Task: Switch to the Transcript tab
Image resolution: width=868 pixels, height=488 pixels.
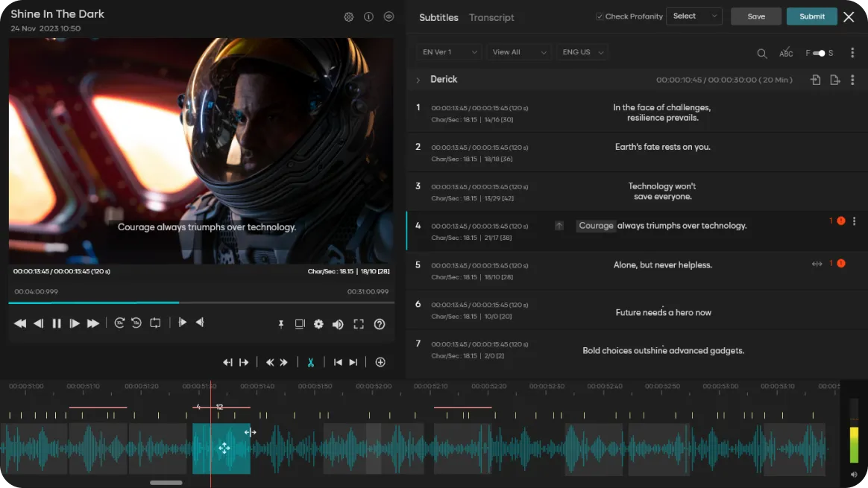Action: click(491, 17)
